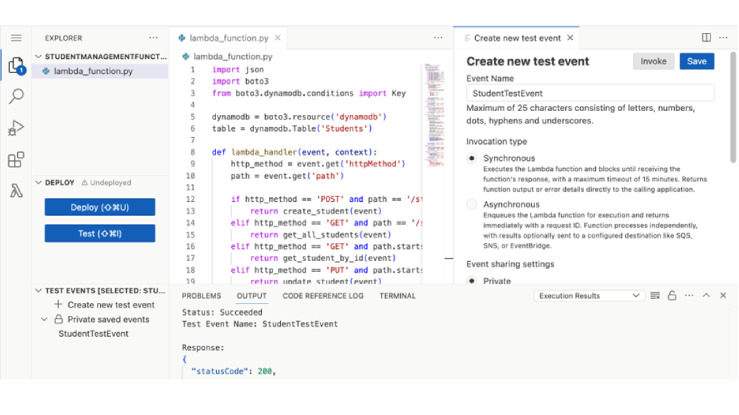The height and width of the screenshot is (415, 739).
Task: Click the split editor layout icon
Action: click(x=706, y=38)
